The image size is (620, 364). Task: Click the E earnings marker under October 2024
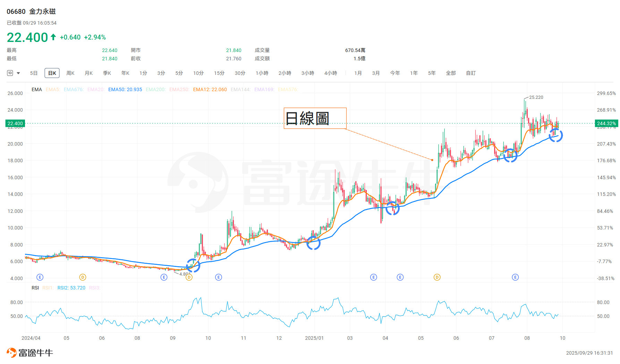pos(218,277)
